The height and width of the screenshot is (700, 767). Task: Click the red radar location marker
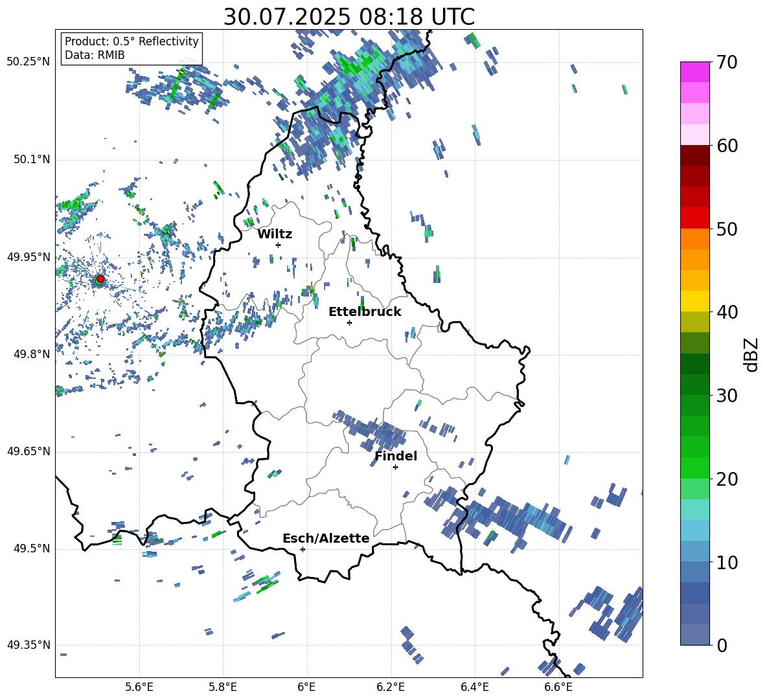coord(100,279)
